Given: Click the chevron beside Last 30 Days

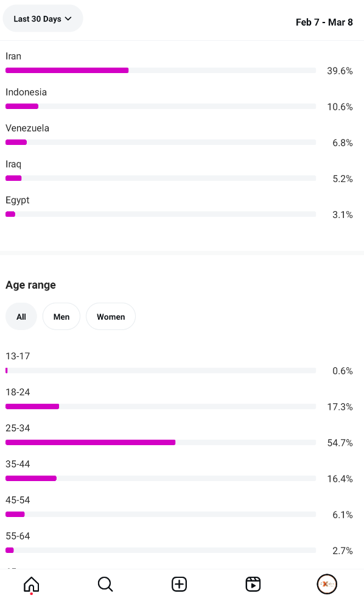Looking at the screenshot, I should point(68,19).
